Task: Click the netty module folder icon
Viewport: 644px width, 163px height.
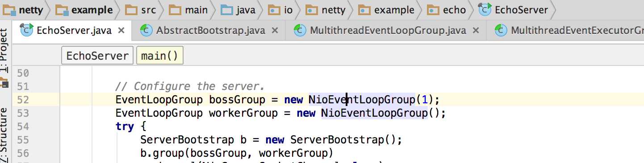Action: pyautogui.click(x=9, y=10)
